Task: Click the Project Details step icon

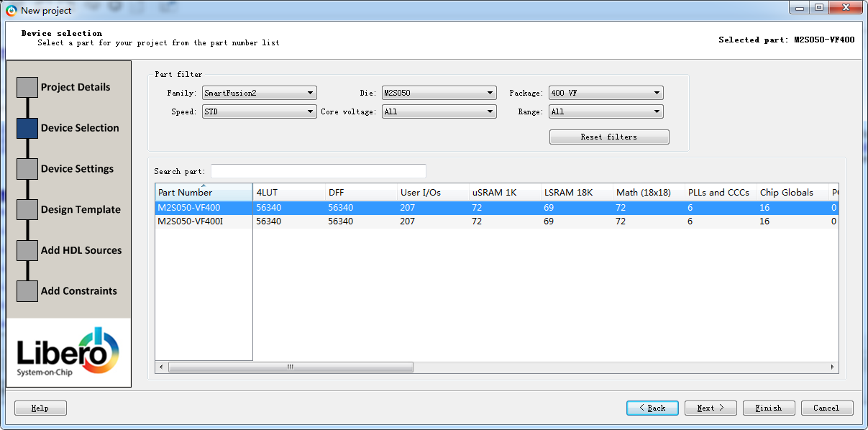Action: tap(27, 86)
